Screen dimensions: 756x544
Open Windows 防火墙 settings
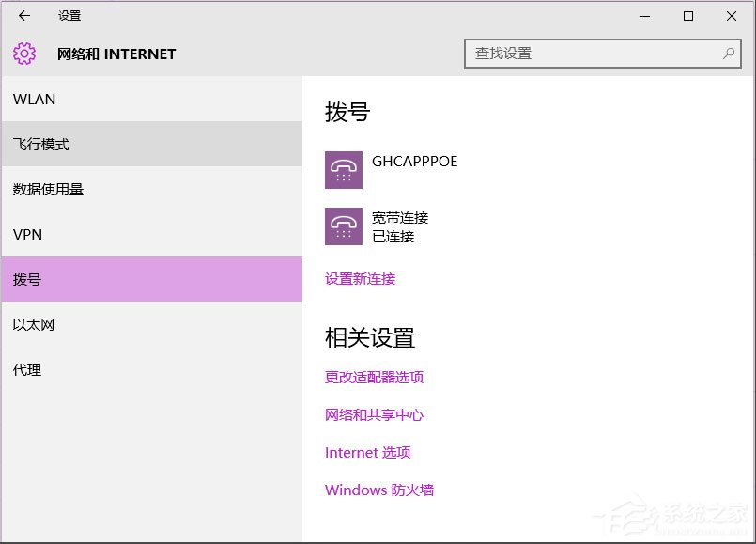tap(378, 490)
